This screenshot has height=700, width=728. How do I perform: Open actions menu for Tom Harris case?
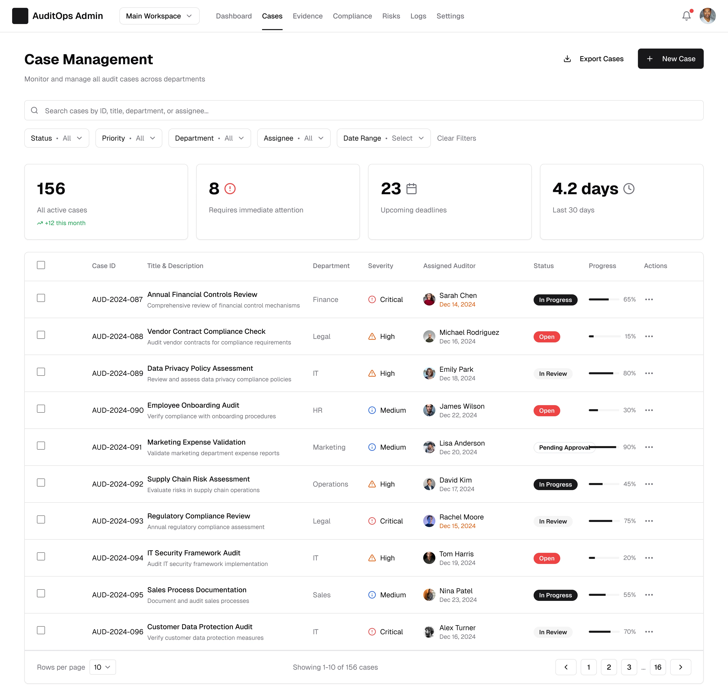click(649, 558)
